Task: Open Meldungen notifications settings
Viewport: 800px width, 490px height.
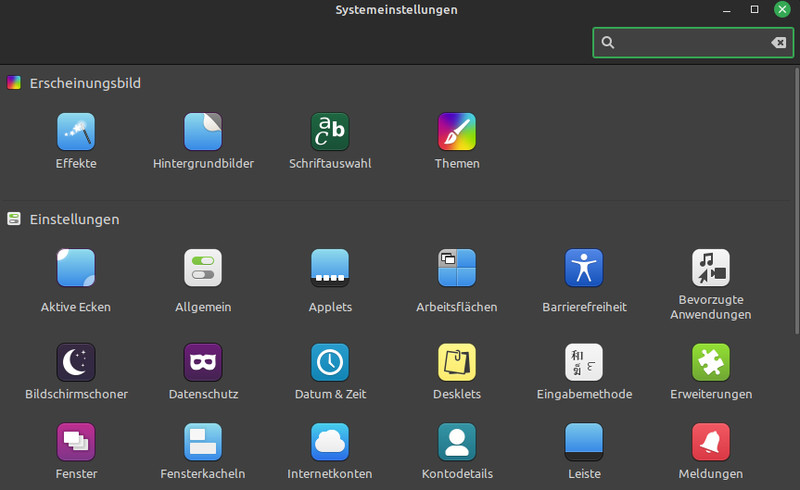Action: tap(711, 442)
